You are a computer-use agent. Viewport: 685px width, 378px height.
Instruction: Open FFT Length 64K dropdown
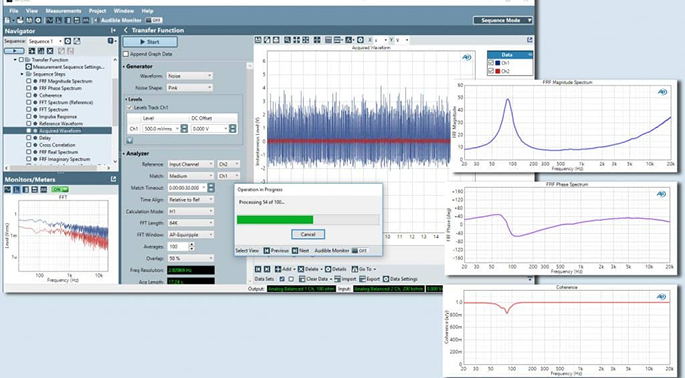click(x=191, y=223)
